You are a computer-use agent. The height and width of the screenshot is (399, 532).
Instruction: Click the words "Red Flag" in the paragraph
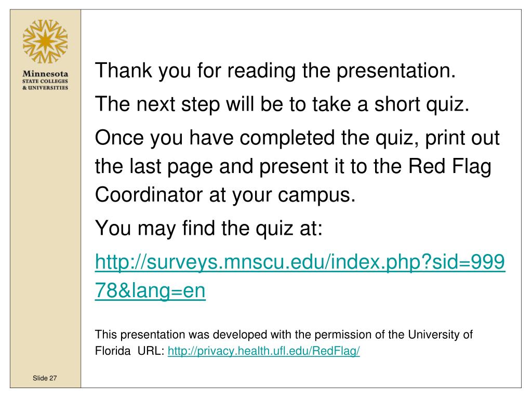pos(449,166)
